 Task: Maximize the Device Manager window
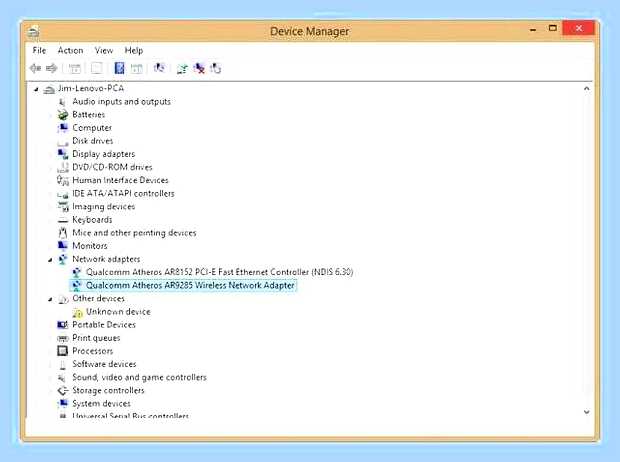(553, 28)
